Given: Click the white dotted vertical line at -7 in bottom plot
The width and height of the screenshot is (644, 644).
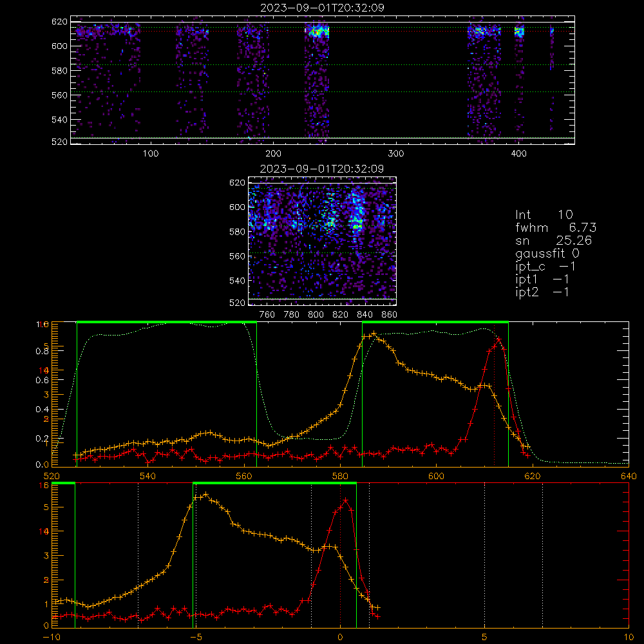Looking at the screenshot, I should click(138, 554).
